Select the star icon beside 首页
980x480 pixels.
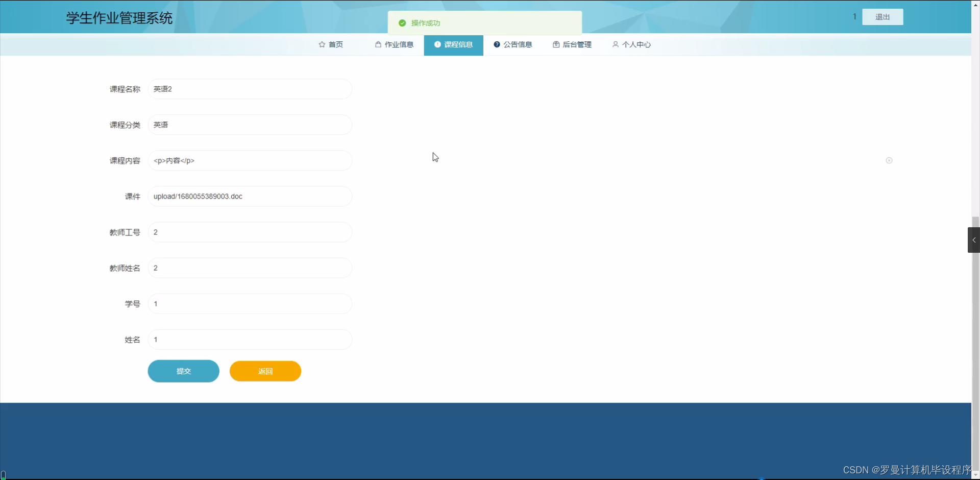pyautogui.click(x=322, y=44)
